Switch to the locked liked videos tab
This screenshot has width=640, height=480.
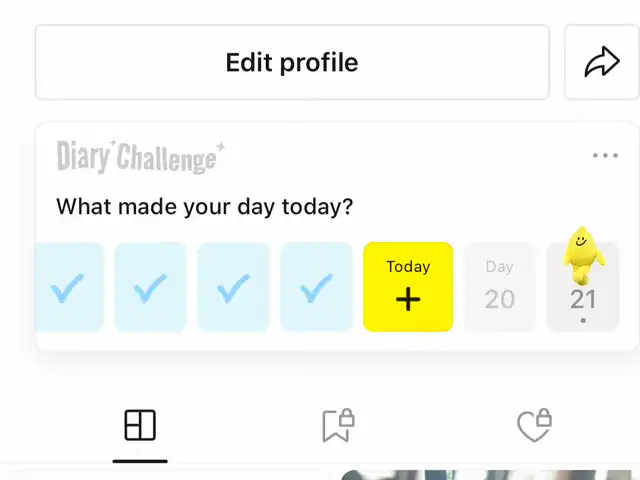(x=534, y=425)
